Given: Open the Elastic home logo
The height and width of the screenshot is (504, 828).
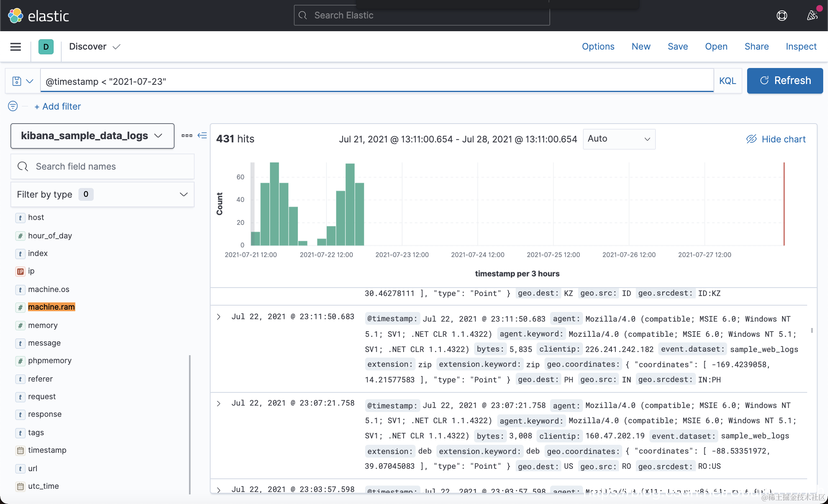Looking at the screenshot, I should (38, 16).
